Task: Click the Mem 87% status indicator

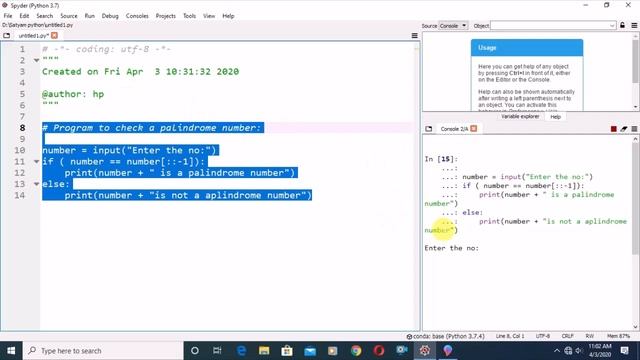Action: click(x=618, y=336)
